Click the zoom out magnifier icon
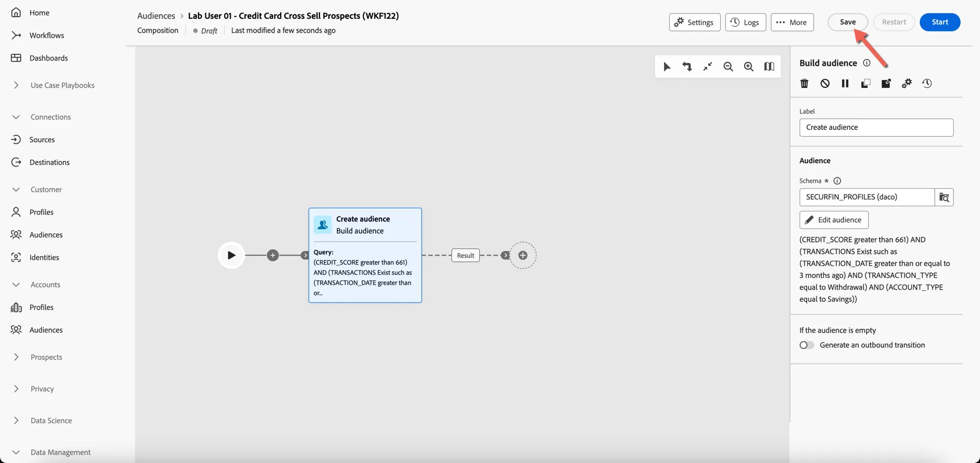 (x=728, y=67)
